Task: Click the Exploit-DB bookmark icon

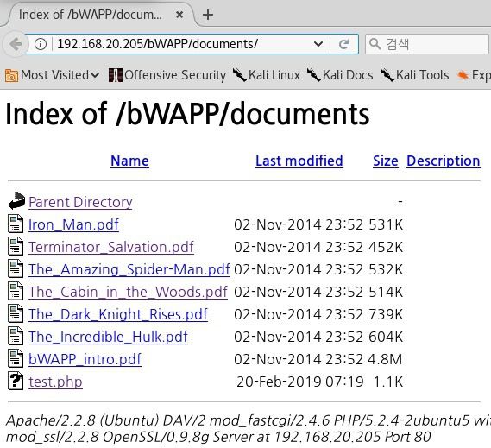Action: [463, 75]
